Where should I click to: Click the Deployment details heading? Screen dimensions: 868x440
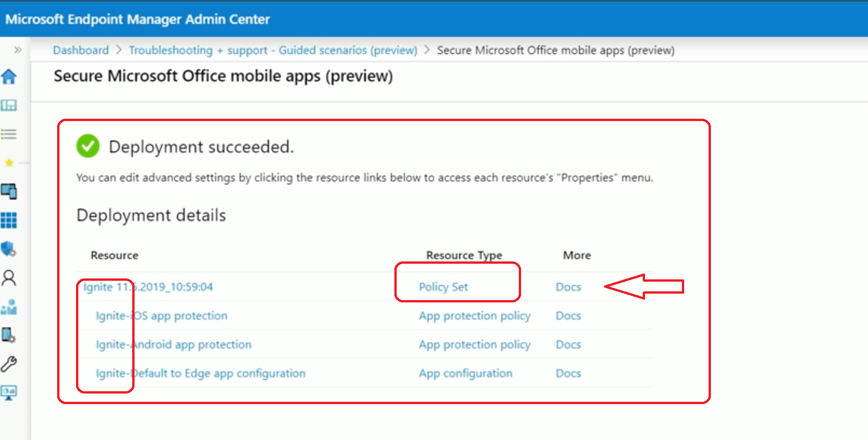(x=151, y=215)
